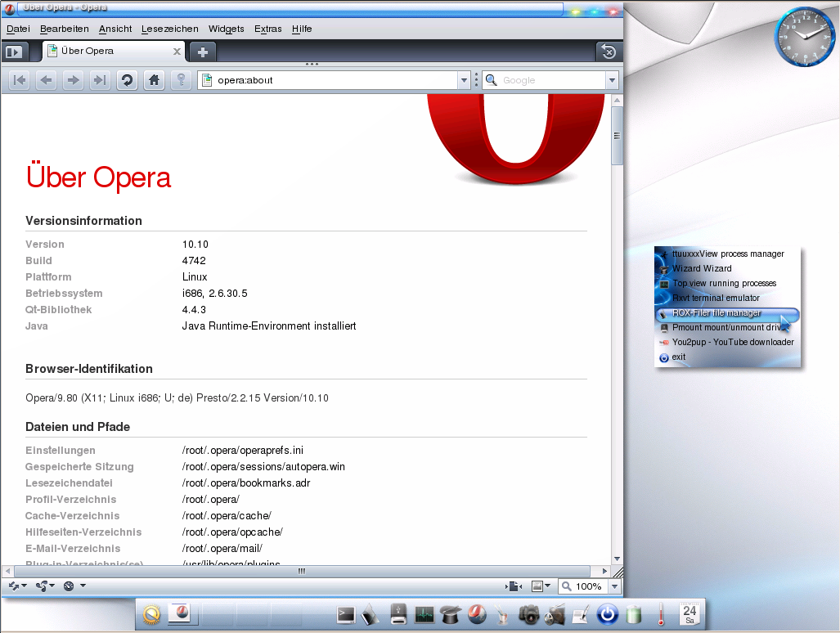The width and height of the screenshot is (840, 633).
Task: Reload the opera:about page
Action: click(x=127, y=80)
